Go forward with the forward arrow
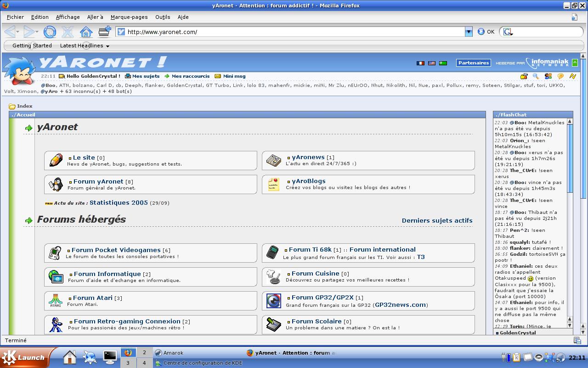The width and height of the screenshot is (588, 368). click(29, 32)
